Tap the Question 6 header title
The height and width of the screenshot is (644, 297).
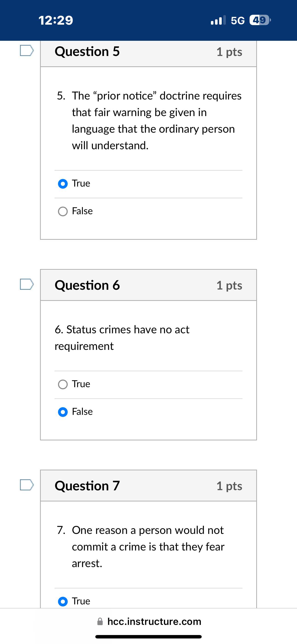[x=87, y=285]
